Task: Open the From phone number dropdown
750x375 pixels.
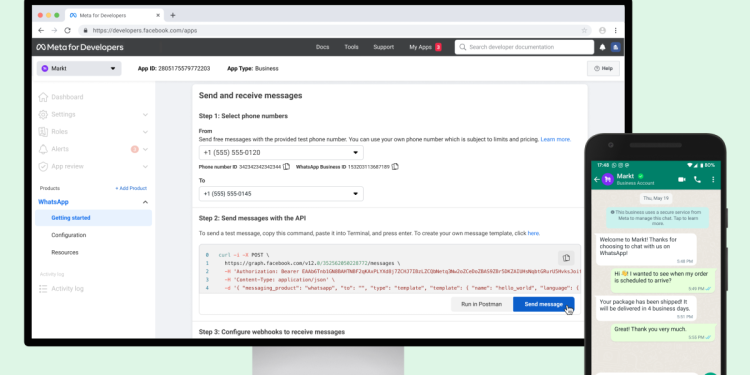Action: pyautogui.click(x=281, y=153)
